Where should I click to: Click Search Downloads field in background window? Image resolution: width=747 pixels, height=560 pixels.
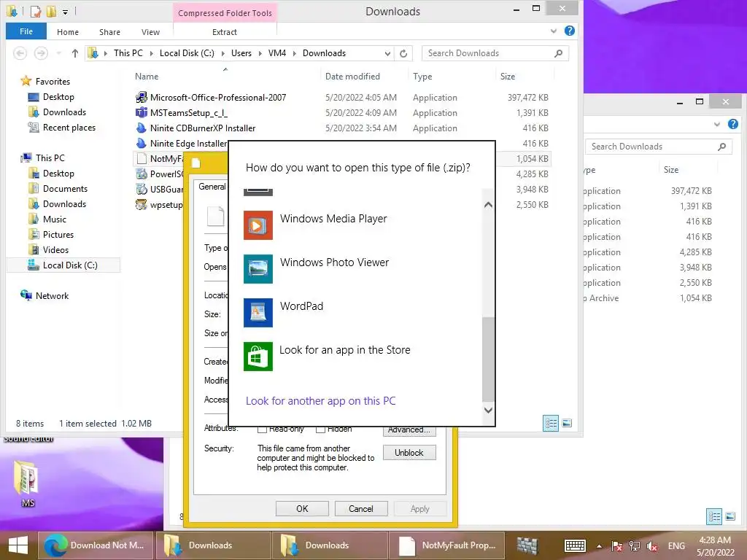pos(659,147)
